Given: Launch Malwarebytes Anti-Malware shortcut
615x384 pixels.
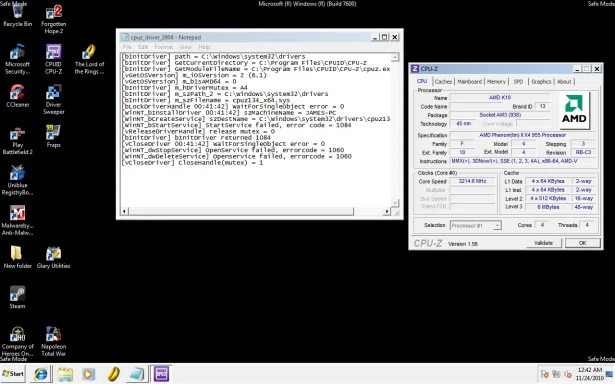Looking at the screenshot, I should click(17, 220).
